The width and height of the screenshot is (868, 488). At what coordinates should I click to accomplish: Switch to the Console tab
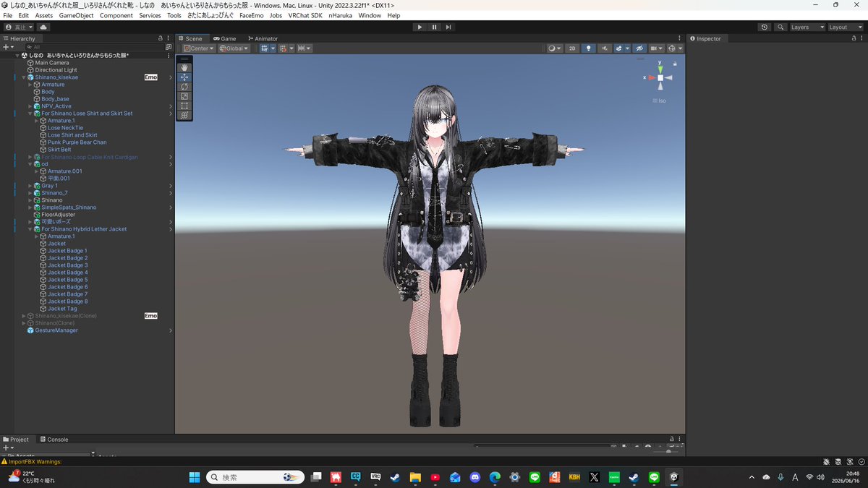(54, 439)
